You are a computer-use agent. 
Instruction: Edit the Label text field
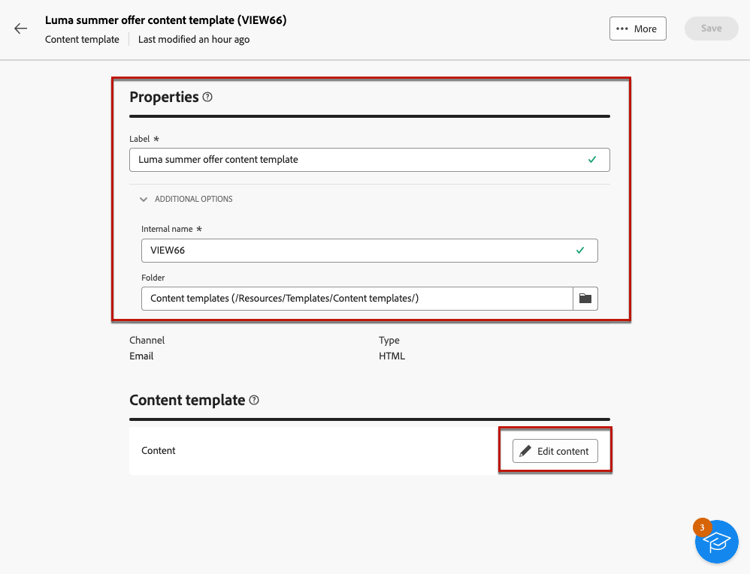(x=369, y=160)
